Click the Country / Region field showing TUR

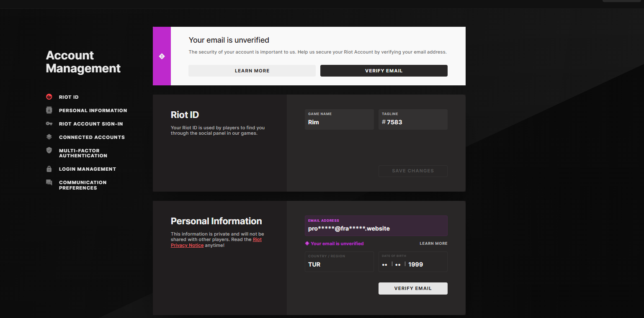point(339,262)
